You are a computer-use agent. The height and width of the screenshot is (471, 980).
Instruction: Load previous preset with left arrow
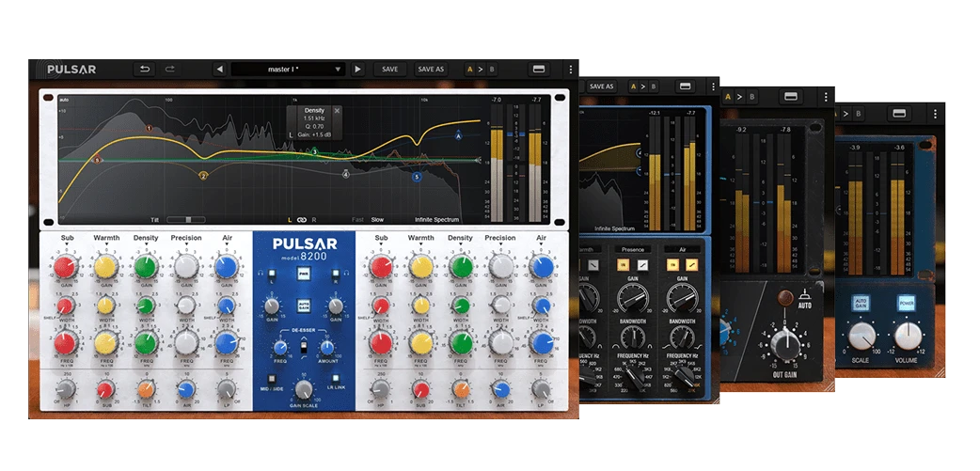click(x=219, y=69)
